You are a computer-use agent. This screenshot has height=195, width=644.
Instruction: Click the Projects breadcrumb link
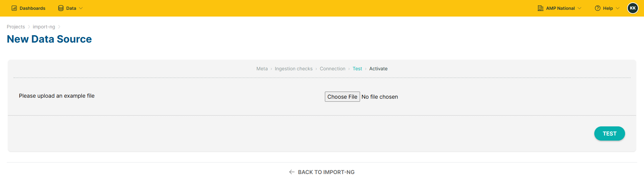pyautogui.click(x=16, y=27)
